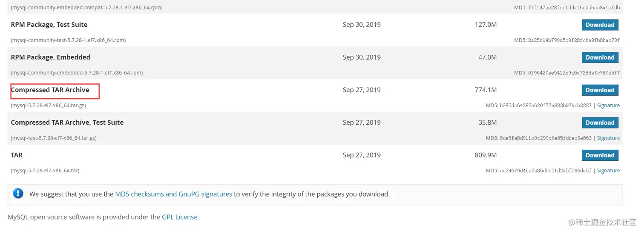Click the RPM Package, Test Suite title

point(49,25)
